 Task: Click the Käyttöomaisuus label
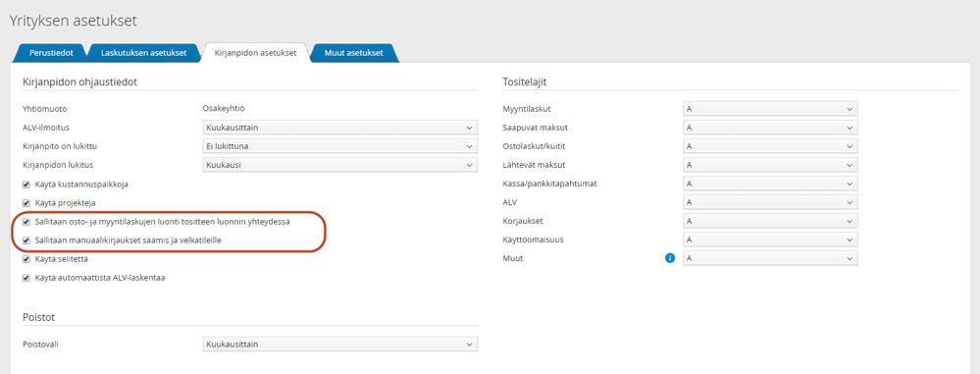point(532,240)
